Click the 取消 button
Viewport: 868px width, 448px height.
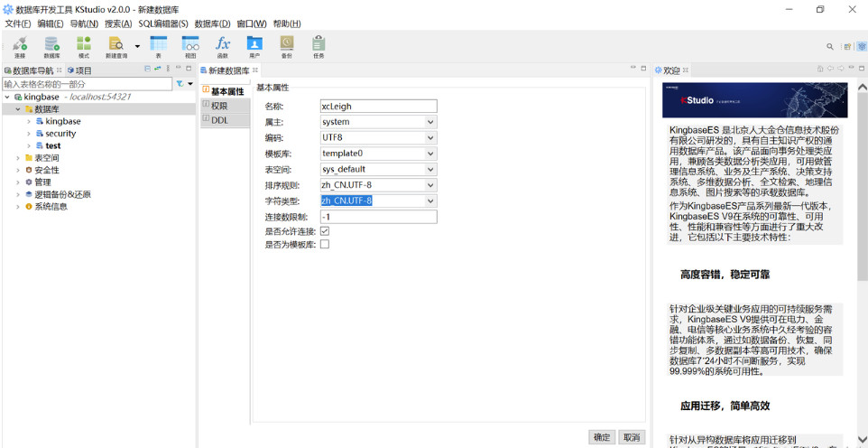(x=632, y=437)
